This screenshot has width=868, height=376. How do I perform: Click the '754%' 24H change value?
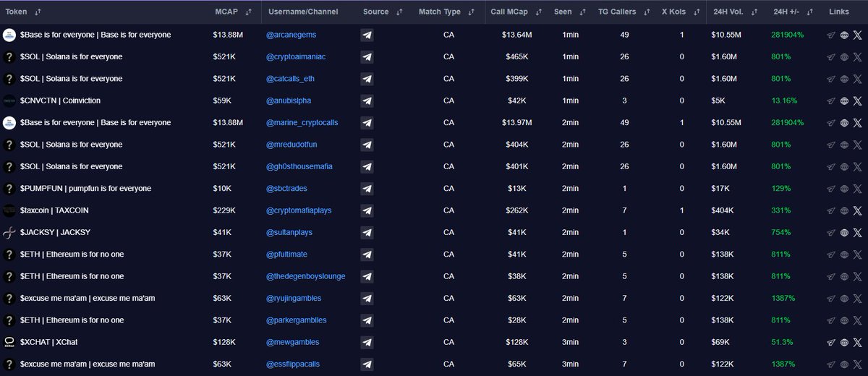tap(781, 232)
